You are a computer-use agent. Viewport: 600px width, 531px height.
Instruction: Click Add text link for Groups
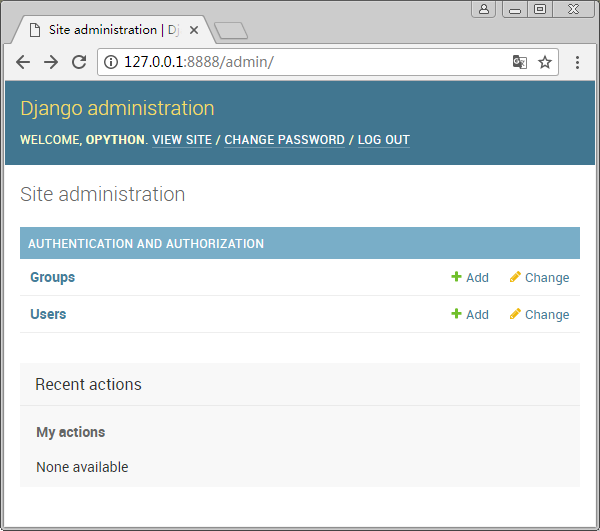pos(477,277)
